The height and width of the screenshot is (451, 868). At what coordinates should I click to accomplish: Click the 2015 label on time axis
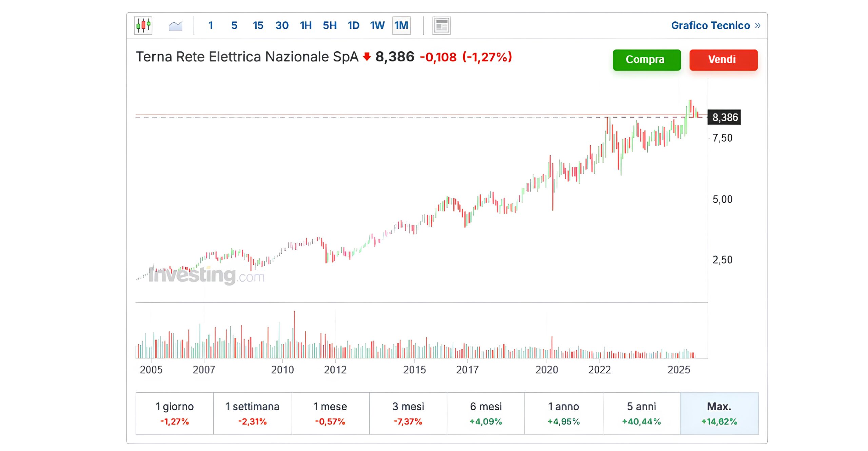[x=414, y=370]
